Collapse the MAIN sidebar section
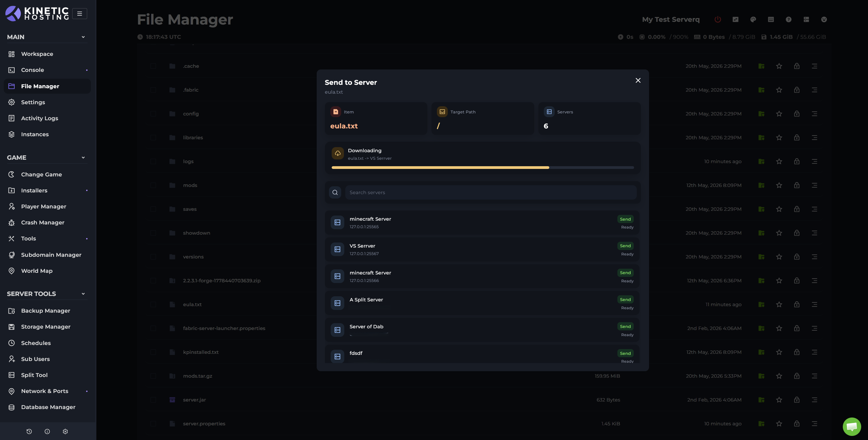 (83, 37)
